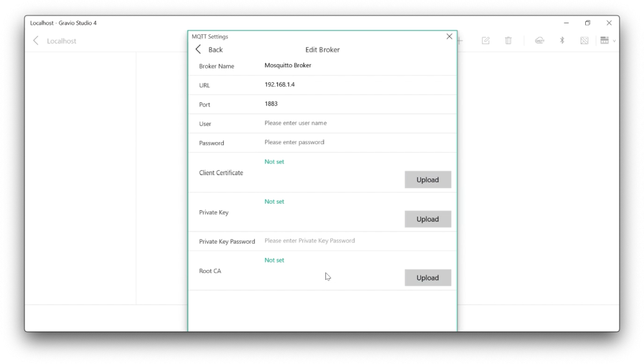Upload a Private Key file
The width and height of the screenshot is (644, 364).
point(427,219)
